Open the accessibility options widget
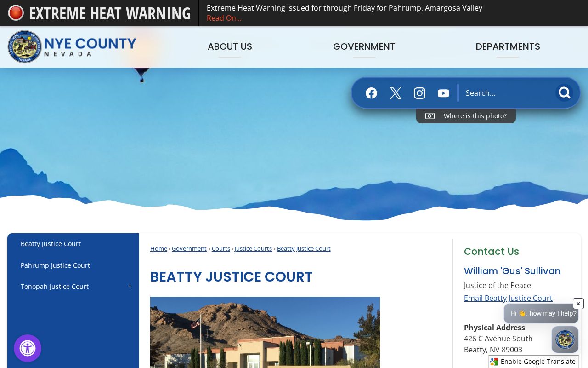 tap(28, 348)
